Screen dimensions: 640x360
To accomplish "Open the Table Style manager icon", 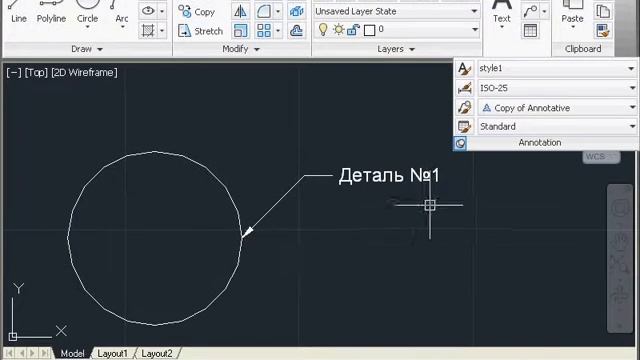I will pos(464,127).
